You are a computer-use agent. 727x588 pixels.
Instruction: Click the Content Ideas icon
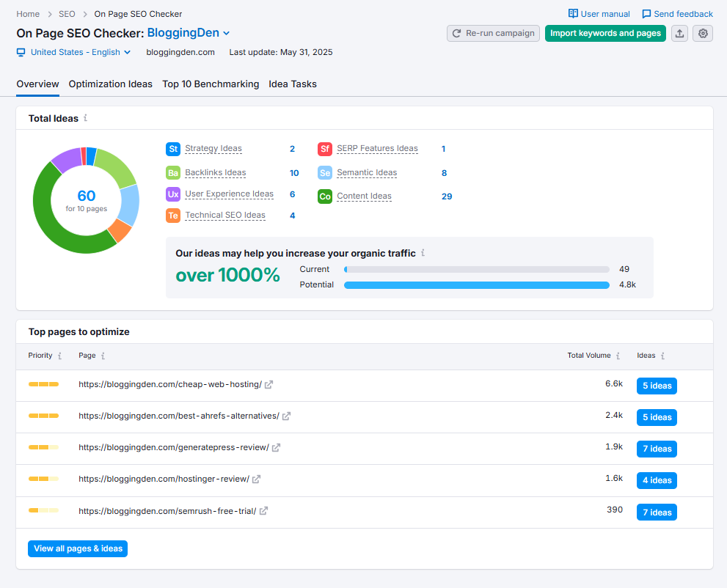(x=325, y=196)
